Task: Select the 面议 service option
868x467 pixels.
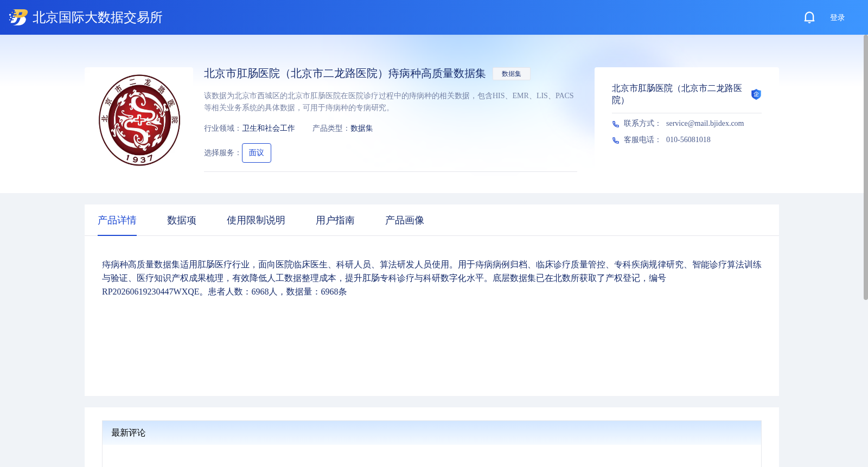Action: (257, 153)
